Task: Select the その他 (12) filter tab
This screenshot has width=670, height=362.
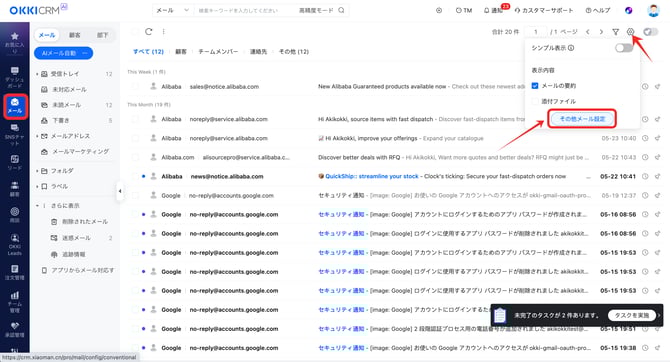Action: click(294, 51)
